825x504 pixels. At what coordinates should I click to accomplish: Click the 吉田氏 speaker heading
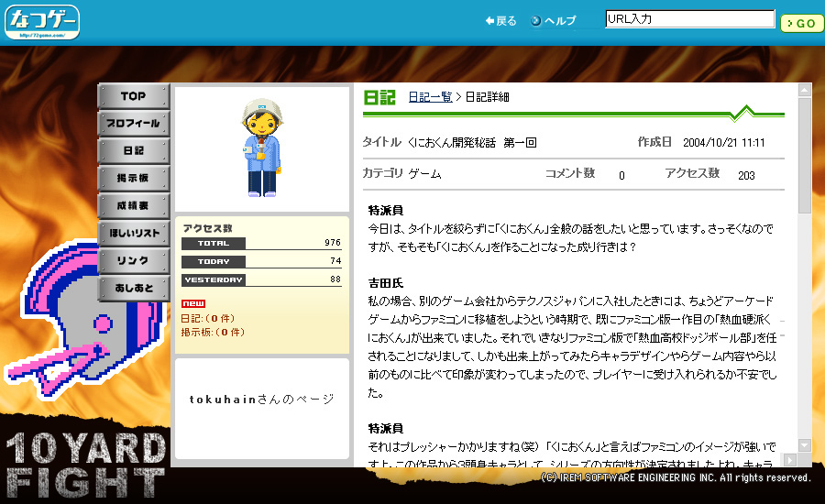tap(386, 283)
